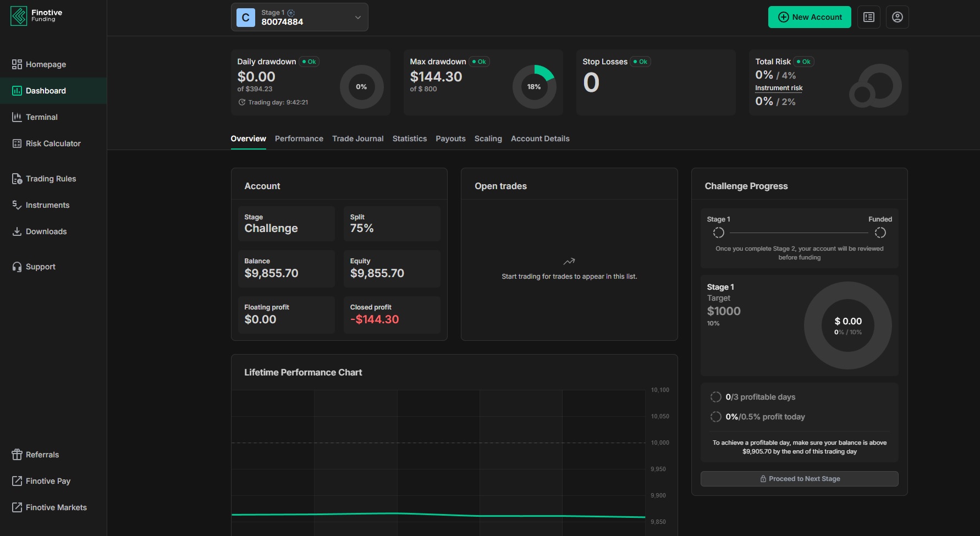980x536 pixels.
Task: Open Support from the sidebar
Action: pyautogui.click(x=40, y=267)
